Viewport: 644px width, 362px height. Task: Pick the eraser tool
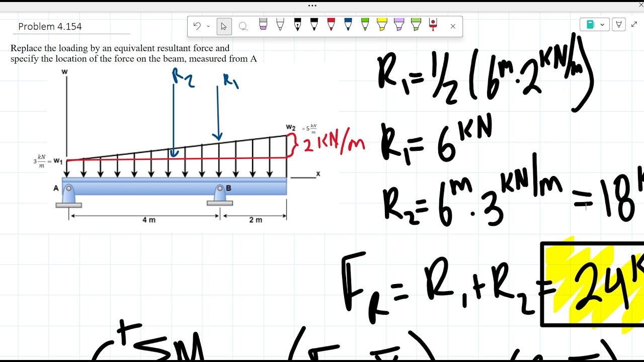click(263, 25)
